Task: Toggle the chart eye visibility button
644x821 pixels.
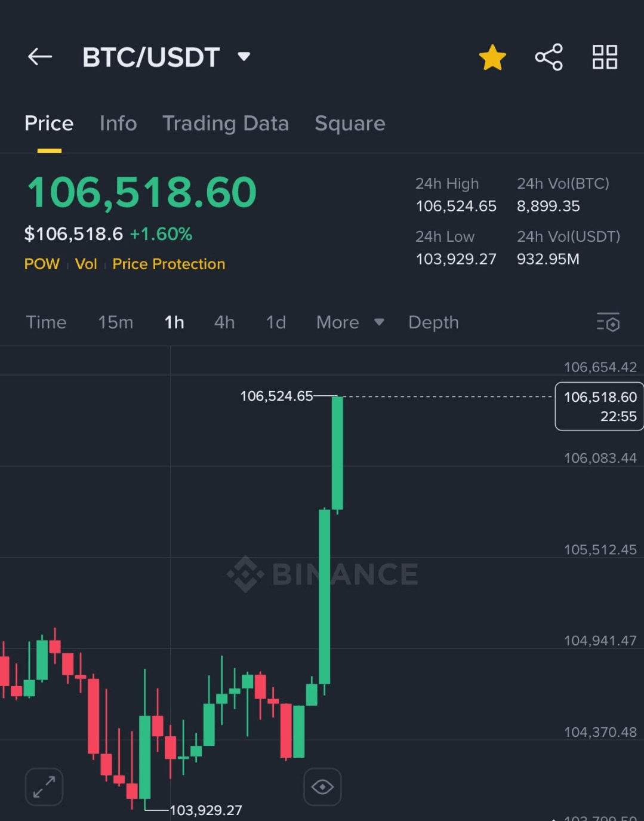Action: tap(322, 786)
